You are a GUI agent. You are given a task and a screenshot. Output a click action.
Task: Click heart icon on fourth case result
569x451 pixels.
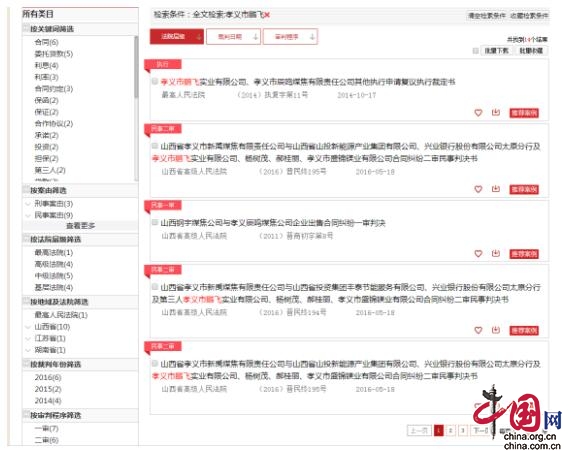[x=478, y=330]
